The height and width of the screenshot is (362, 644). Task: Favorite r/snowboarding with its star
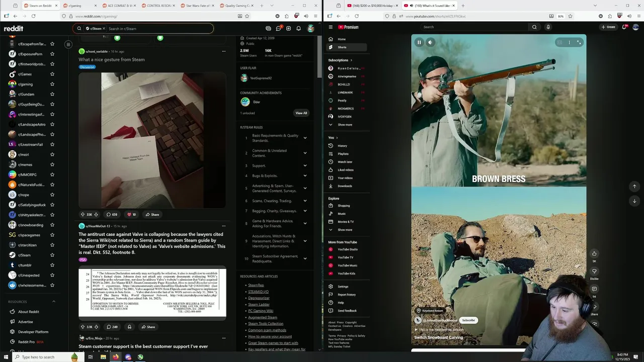(52, 225)
